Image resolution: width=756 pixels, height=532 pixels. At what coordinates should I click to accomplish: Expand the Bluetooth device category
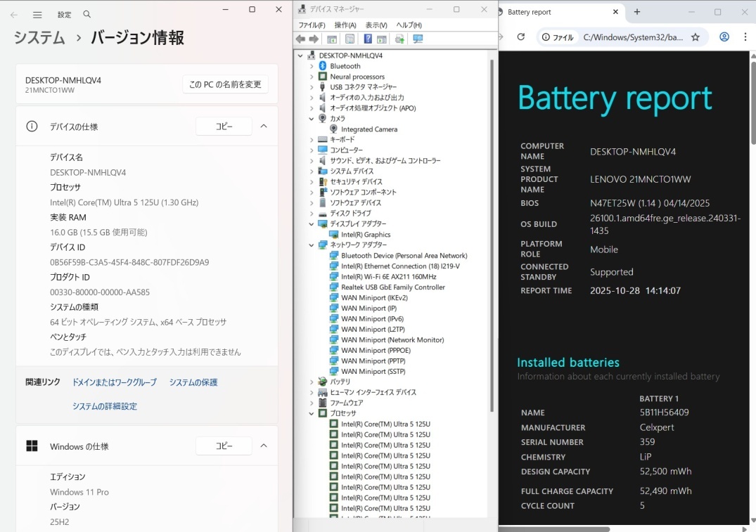[312, 66]
